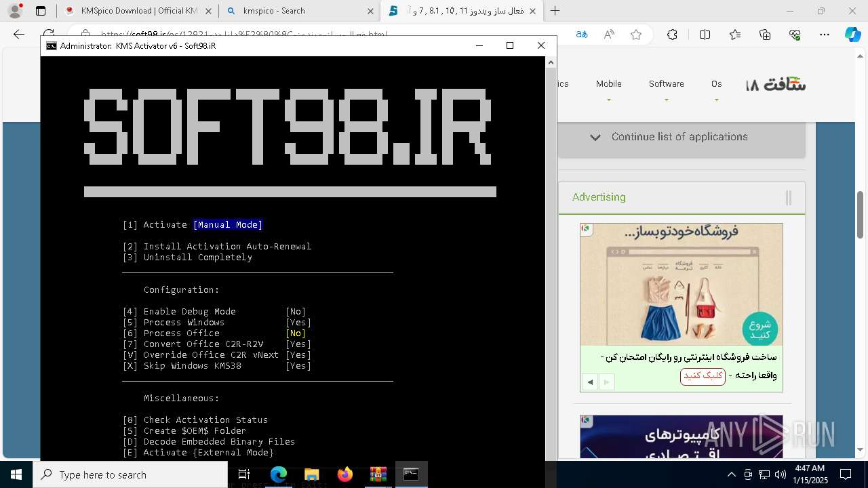The height and width of the screenshot is (488, 868).
Task: Open the Collections icon in Edge
Action: (765, 35)
